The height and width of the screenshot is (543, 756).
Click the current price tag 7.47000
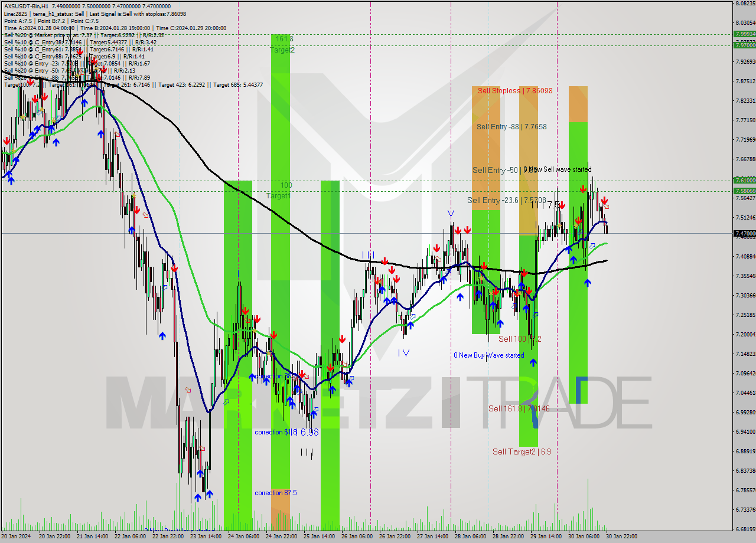pyautogui.click(x=744, y=234)
